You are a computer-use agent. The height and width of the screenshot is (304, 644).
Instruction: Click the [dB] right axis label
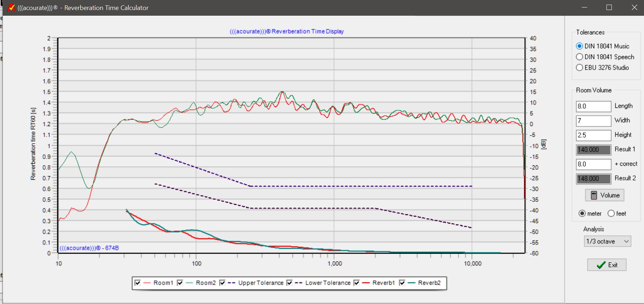[x=543, y=144]
